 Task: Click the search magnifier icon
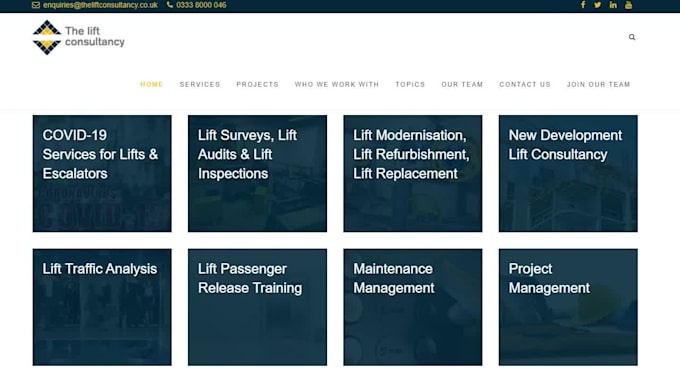click(632, 37)
